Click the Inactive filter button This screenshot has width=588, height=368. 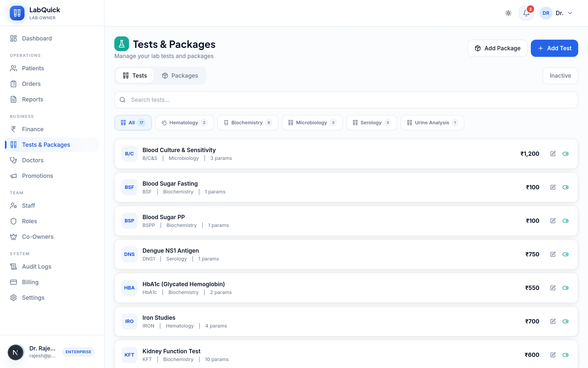click(x=560, y=76)
